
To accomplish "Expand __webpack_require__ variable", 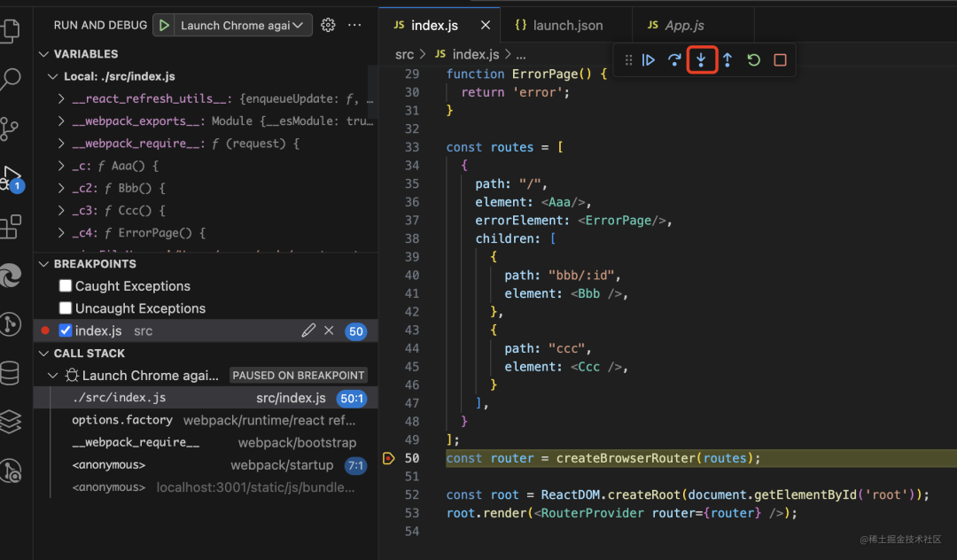I will [61, 144].
